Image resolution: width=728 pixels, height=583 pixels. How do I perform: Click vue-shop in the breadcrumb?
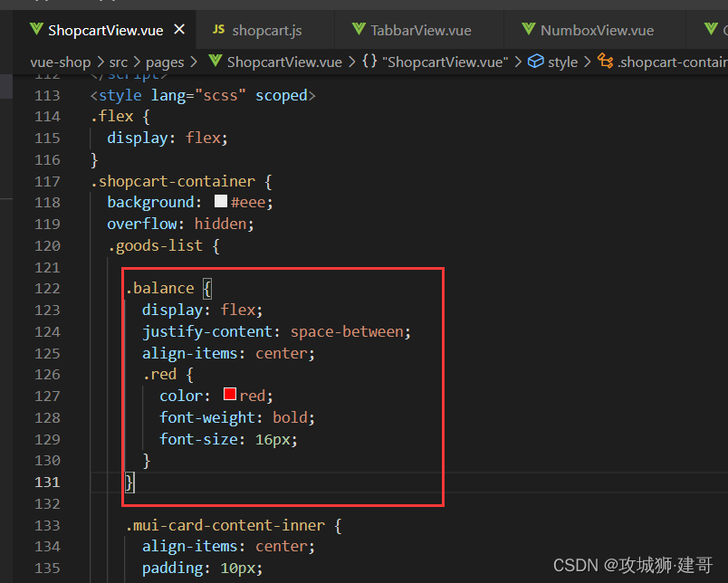61,62
